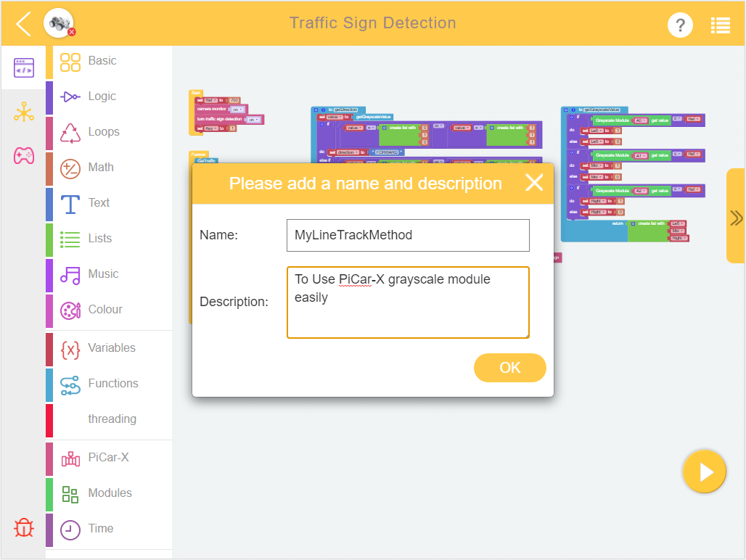Image resolution: width=746 pixels, height=560 pixels.
Task: Run program with yellow play button
Action: click(x=704, y=472)
